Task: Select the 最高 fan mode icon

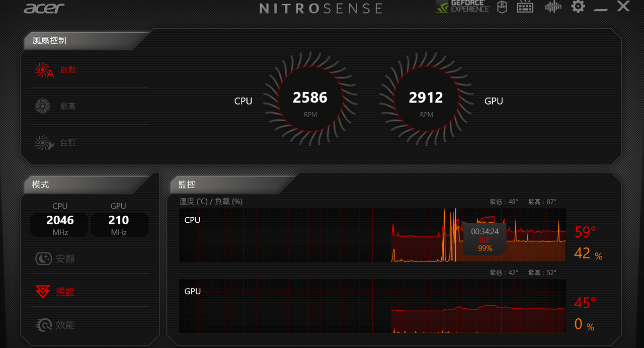Action: [x=42, y=106]
